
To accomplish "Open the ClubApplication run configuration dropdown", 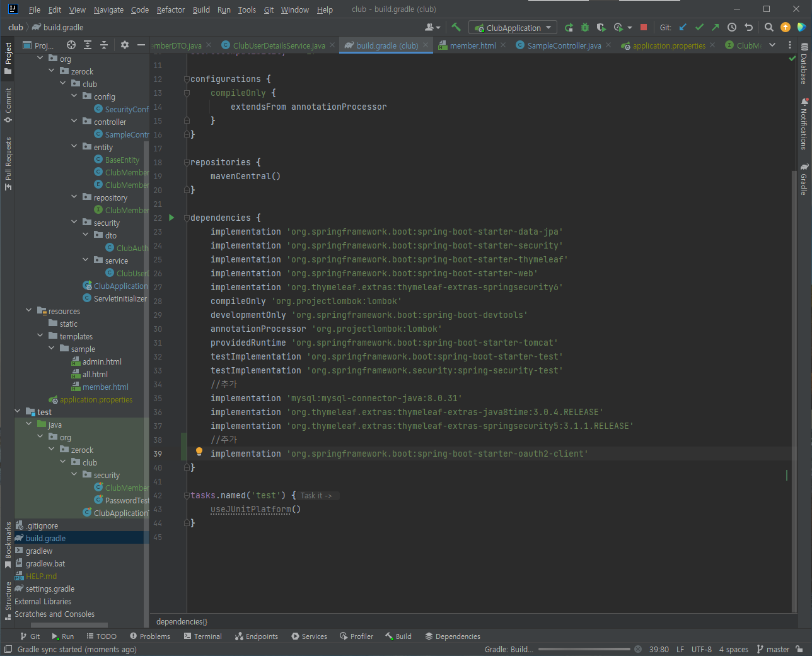I will pos(514,28).
